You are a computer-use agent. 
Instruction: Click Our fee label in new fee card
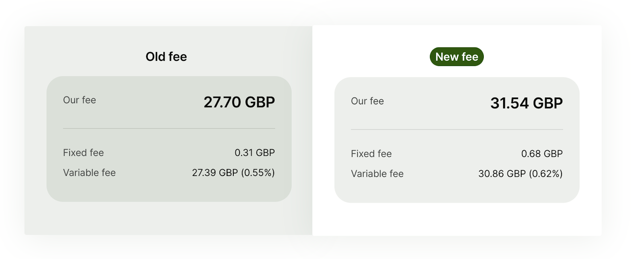[367, 101]
